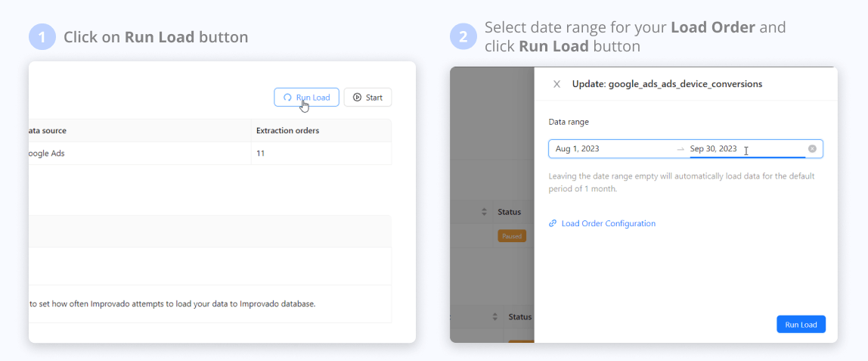Click the Extraction orders column header
Viewport: 868px width, 361px height.
(x=287, y=130)
